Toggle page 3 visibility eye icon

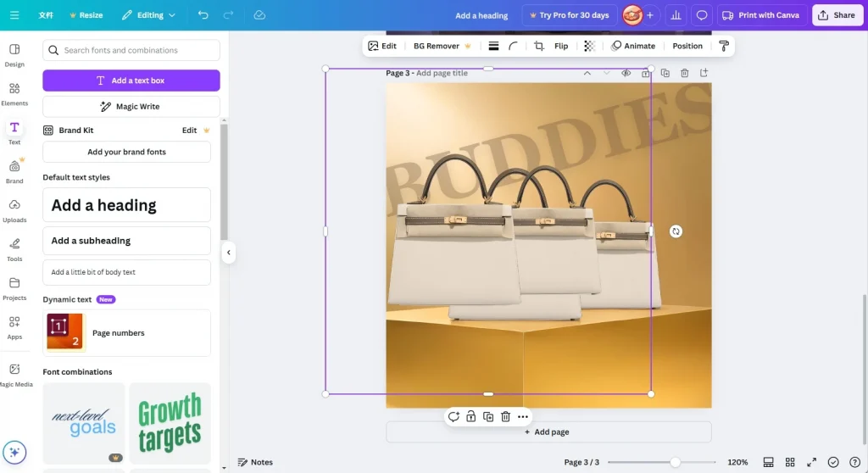(x=626, y=74)
